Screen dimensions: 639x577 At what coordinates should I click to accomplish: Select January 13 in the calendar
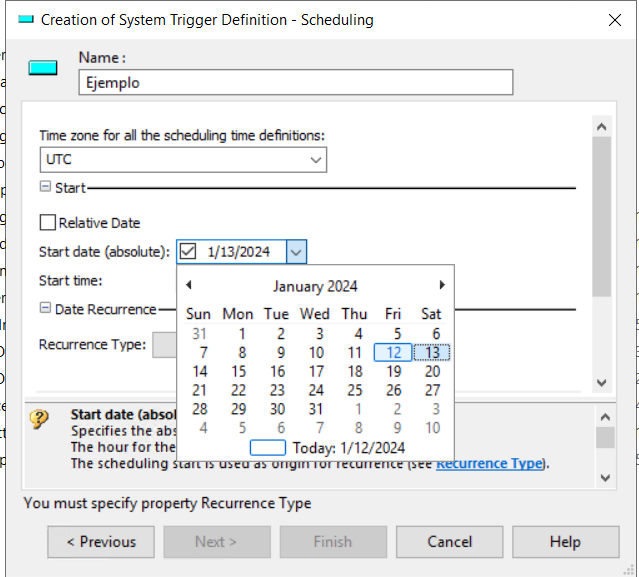click(x=432, y=352)
